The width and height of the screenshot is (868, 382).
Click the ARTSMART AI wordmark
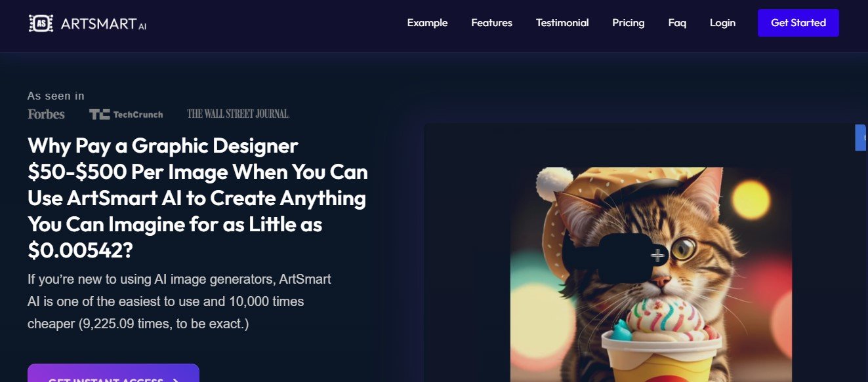pos(103,24)
